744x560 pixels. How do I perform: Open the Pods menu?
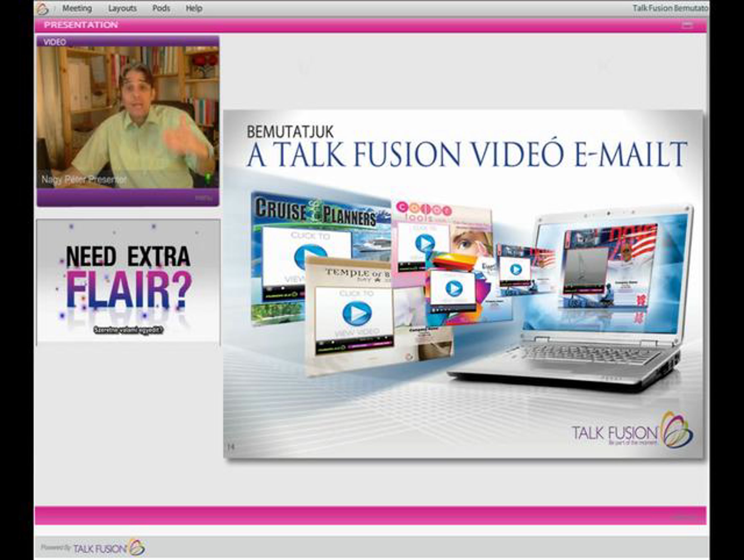point(161,8)
